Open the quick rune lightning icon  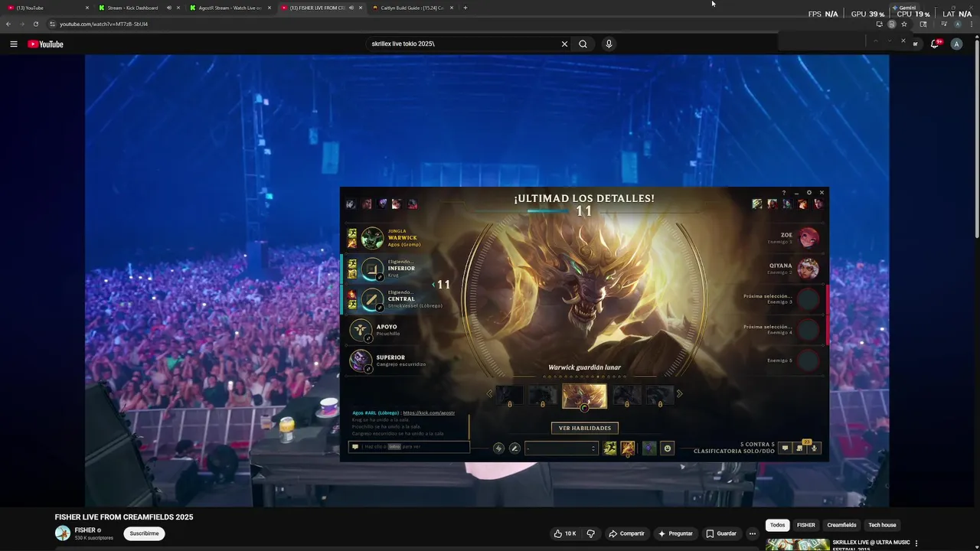(498, 448)
